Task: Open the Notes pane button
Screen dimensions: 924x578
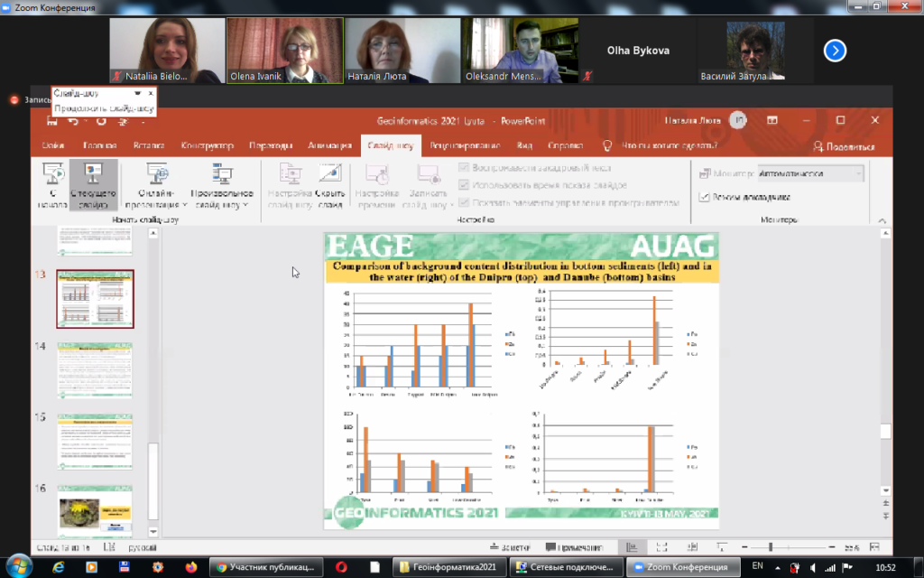Action: tap(510, 547)
